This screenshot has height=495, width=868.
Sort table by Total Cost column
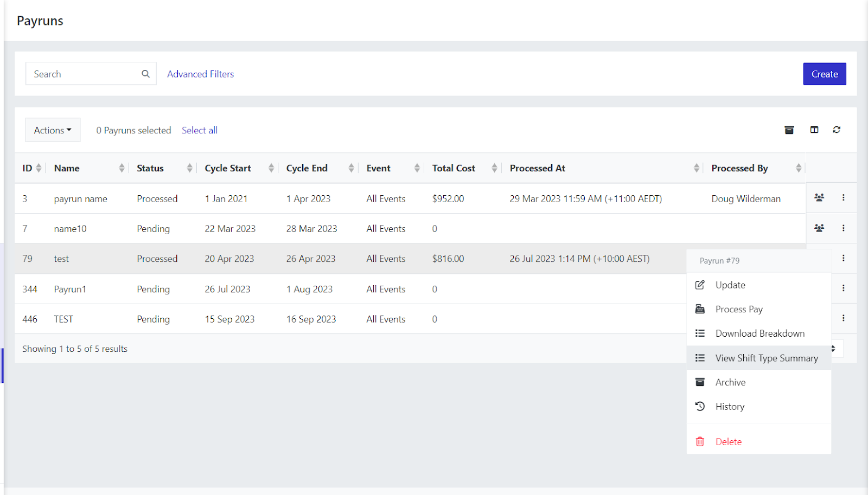tap(494, 169)
